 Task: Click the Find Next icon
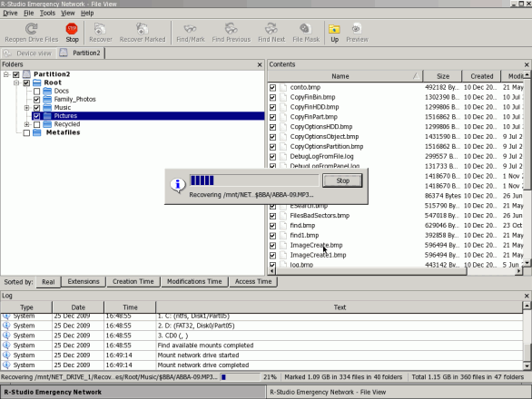pos(271,29)
